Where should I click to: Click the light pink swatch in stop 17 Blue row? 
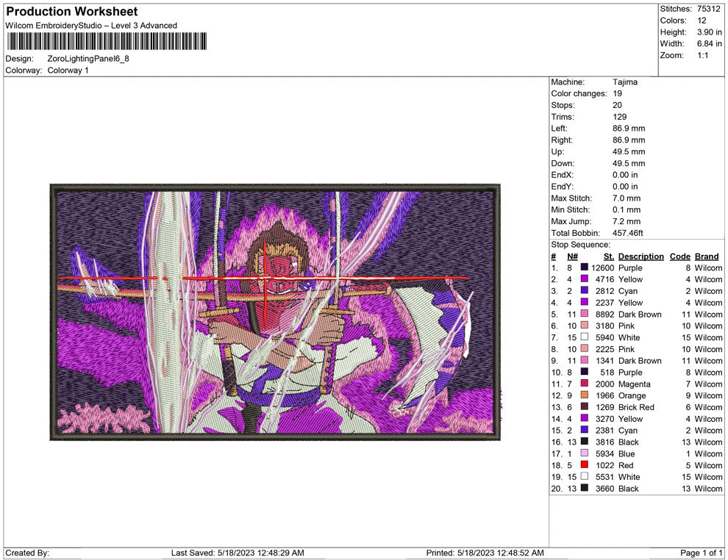pos(585,453)
